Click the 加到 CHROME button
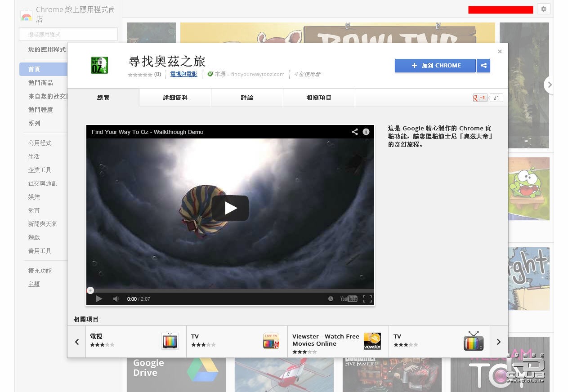Screen dimensions: 568x392 [435, 66]
